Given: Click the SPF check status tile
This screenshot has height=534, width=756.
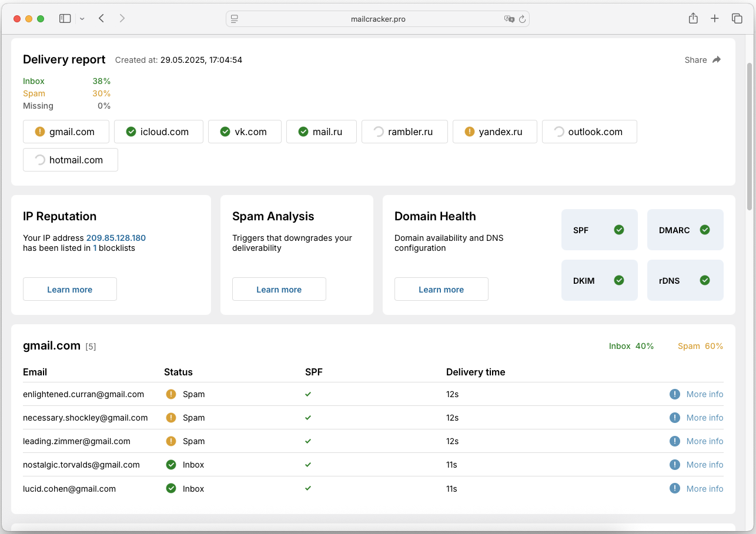Looking at the screenshot, I should click(x=599, y=230).
